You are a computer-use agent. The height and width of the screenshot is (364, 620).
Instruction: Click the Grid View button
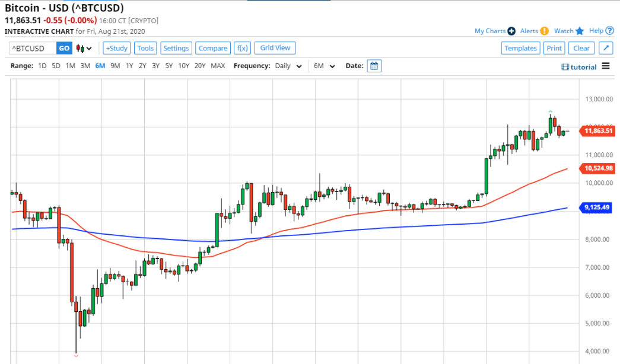[275, 48]
